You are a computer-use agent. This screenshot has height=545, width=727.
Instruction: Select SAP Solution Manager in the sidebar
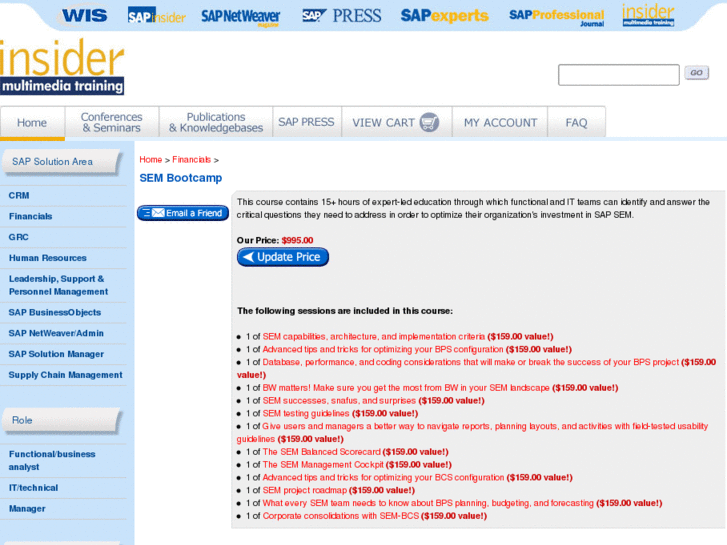point(56,354)
